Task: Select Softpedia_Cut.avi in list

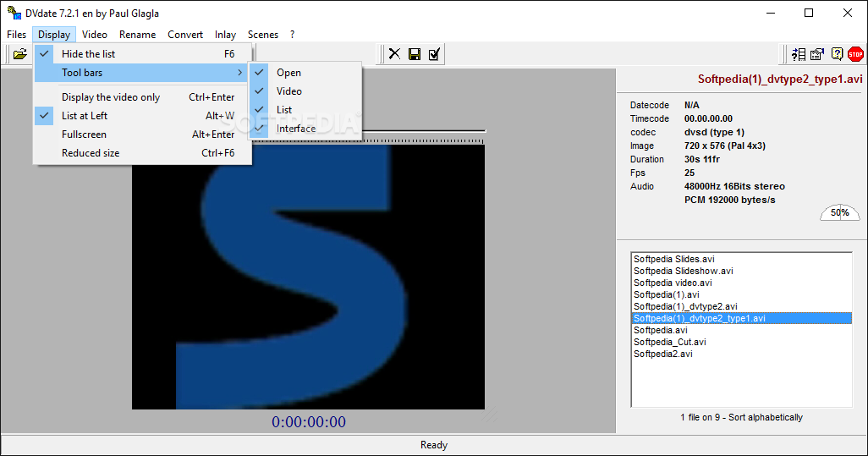Action: point(741,342)
